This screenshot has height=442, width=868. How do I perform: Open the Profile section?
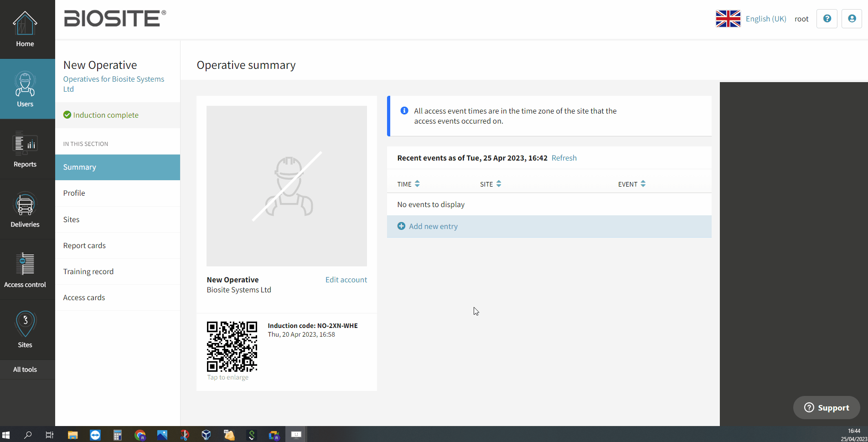click(x=118, y=193)
